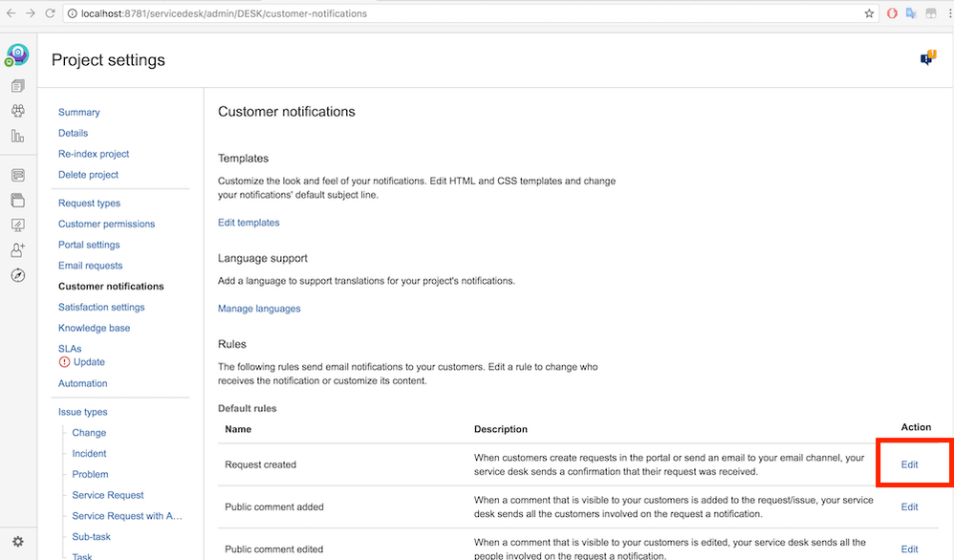Bookmark the page with star icon
The height and width of the screenshot is (560, 954).
coord(869,13)
